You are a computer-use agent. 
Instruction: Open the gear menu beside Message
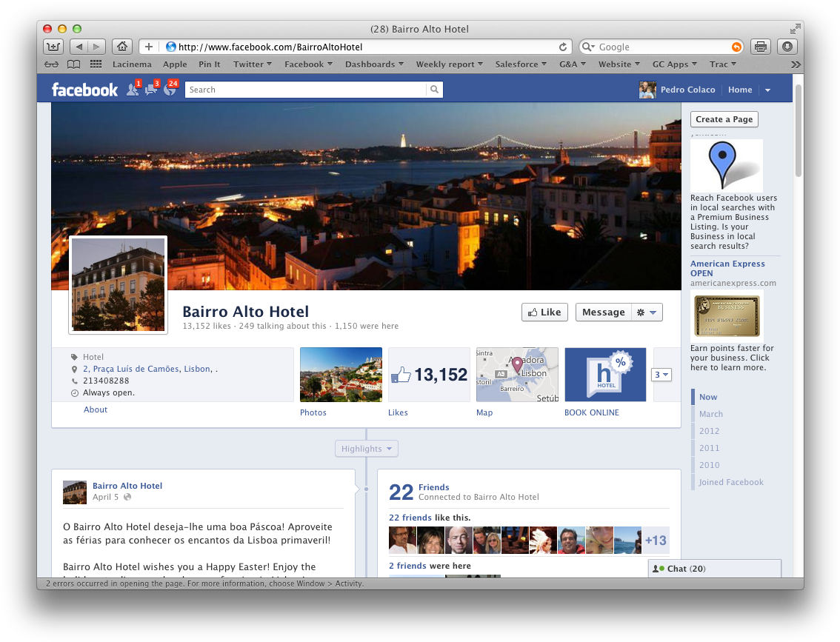[x=646, y=312]
